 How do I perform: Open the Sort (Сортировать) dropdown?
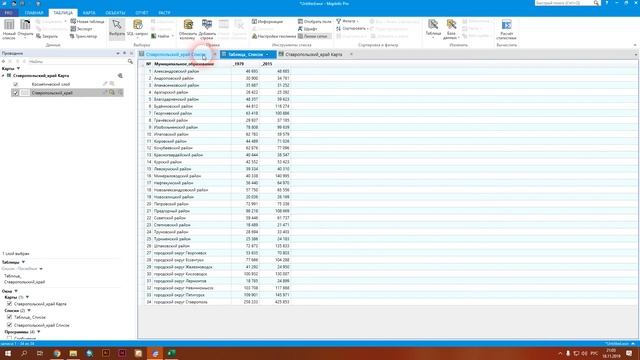pos(352,29)
